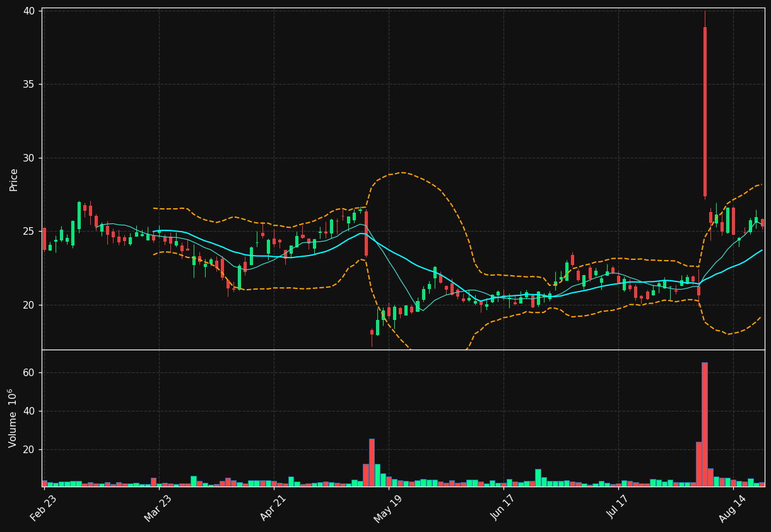Click the 'Aug 14' date label
Screen dimensions: 771x532
pos(732,508)
